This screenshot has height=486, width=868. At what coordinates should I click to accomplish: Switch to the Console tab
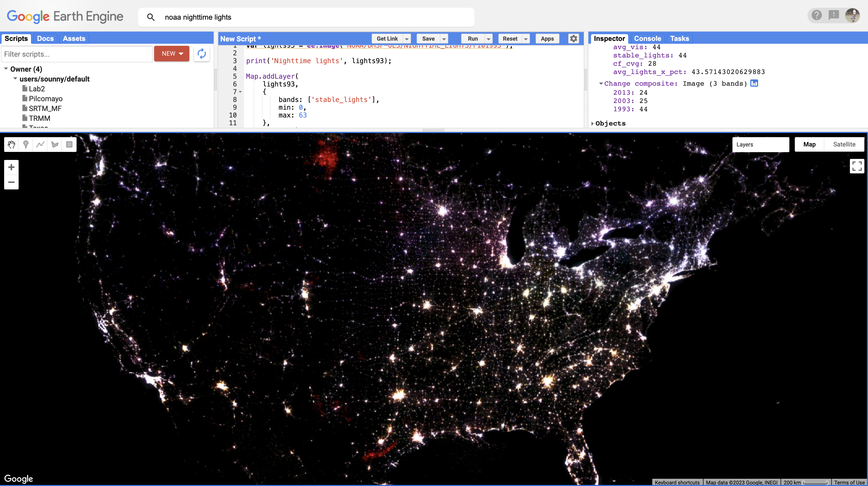[647, 38]
